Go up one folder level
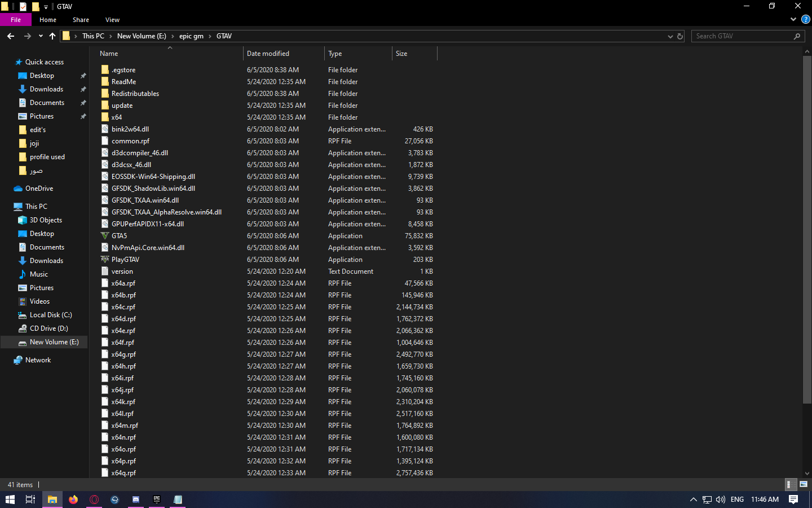 click(x=52, y=36)
